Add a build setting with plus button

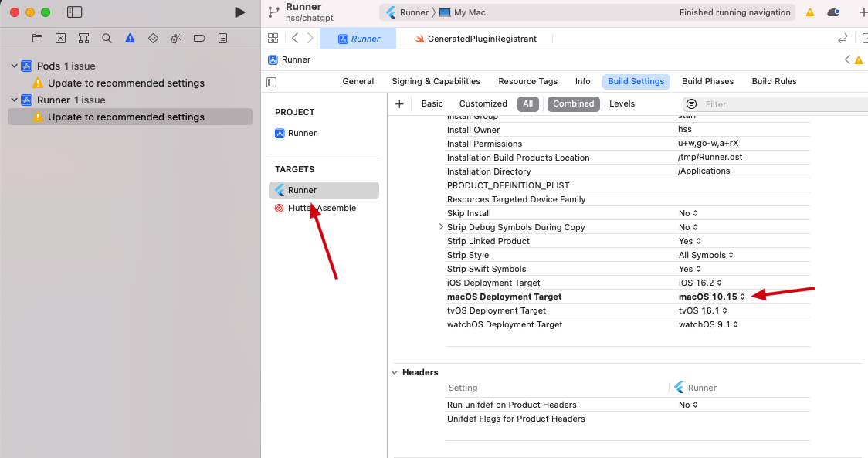coord(399,103)
